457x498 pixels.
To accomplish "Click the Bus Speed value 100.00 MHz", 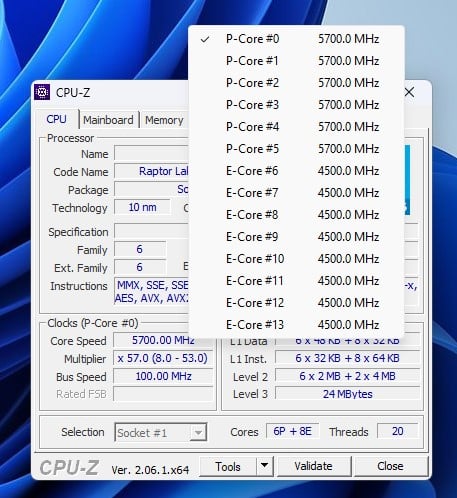I will [163, 376].
